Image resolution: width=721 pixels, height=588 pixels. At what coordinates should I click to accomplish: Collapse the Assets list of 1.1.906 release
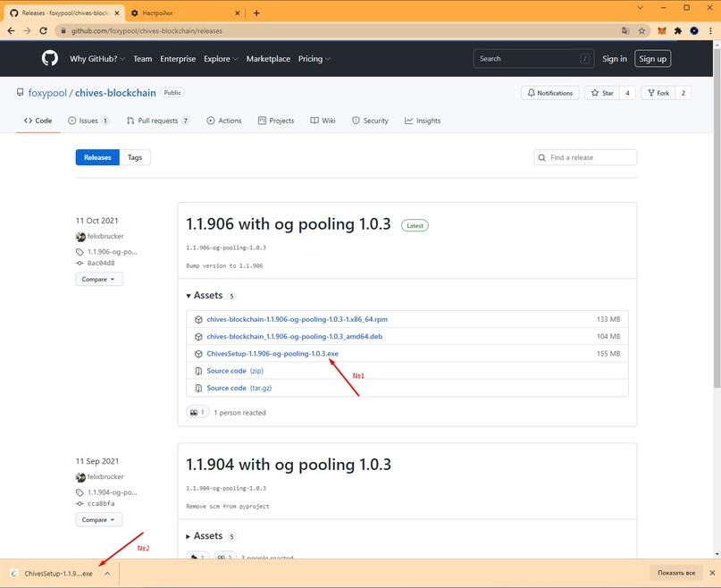tap(205, 296)
